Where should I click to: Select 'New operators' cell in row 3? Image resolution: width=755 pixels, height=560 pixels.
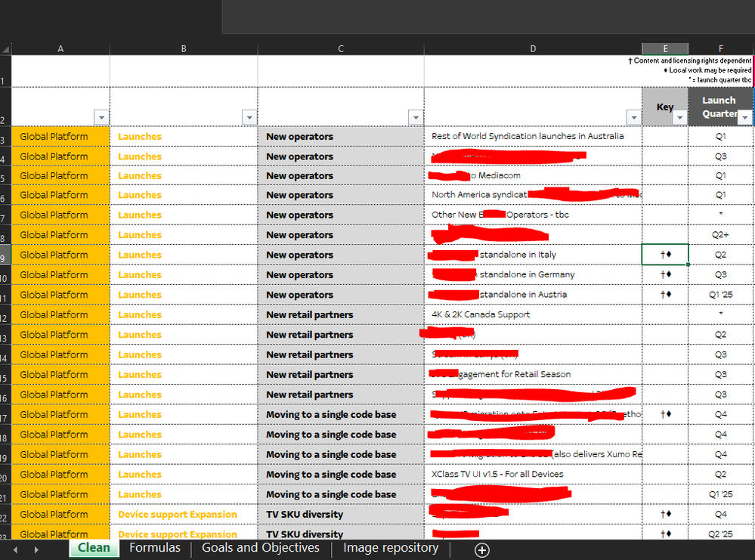pyautogui.click(x=341, y=137)
